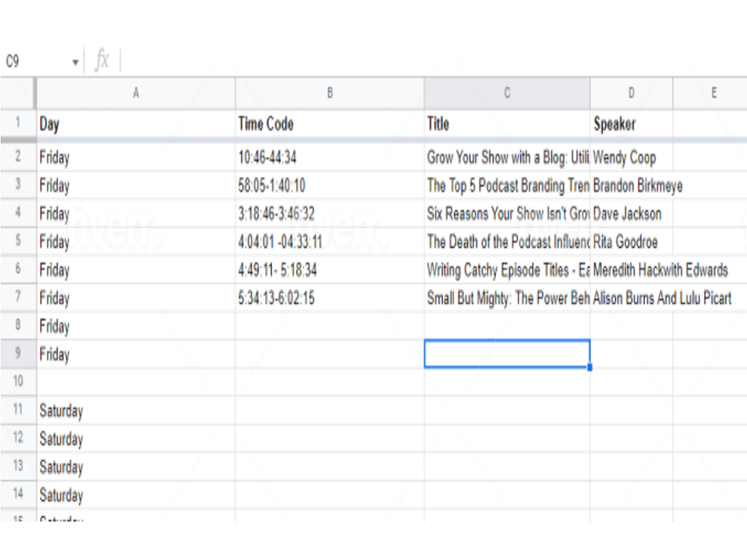This screenshot has width=747, height=560.
Task: Click the active selected cell C9
Action: (x=507, y=354)
